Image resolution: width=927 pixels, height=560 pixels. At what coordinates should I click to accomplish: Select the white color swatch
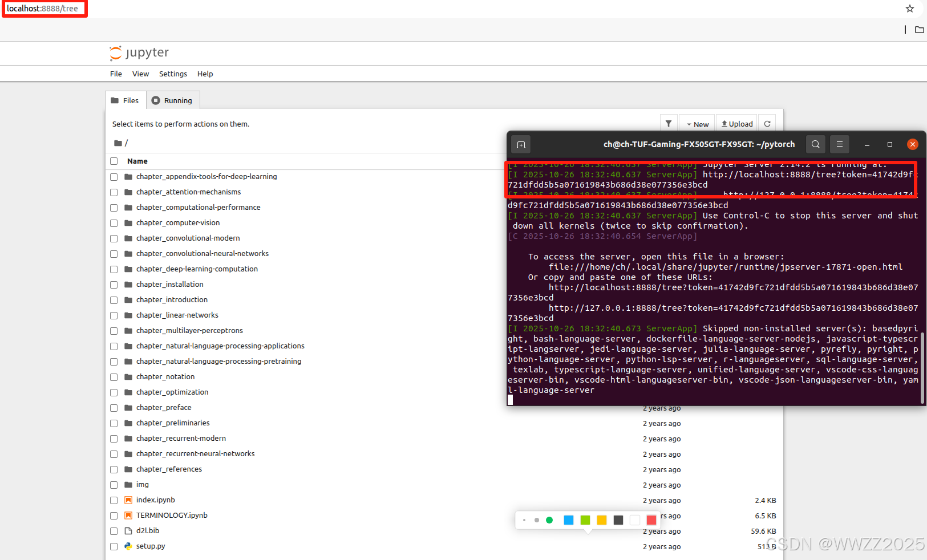635,520
